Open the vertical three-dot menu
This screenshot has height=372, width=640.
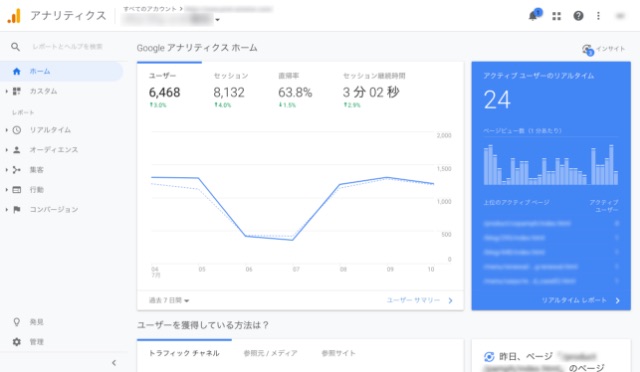coord(598,16)
